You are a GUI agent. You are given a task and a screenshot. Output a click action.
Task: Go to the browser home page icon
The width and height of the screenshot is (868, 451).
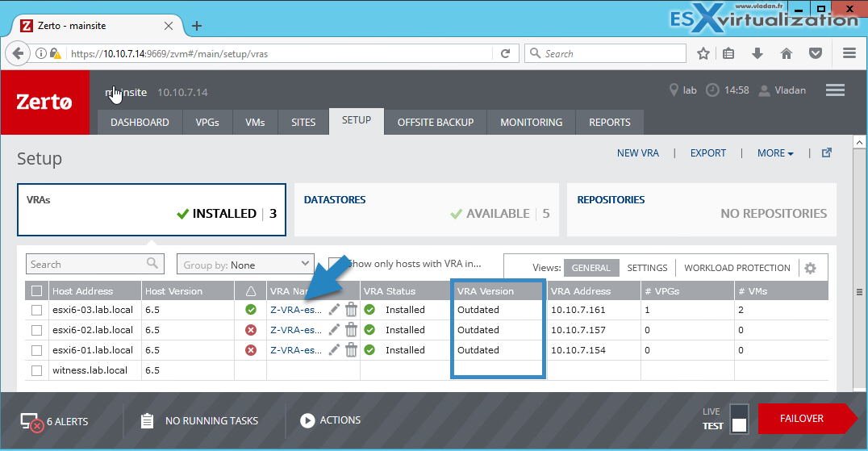click(786, 53)
